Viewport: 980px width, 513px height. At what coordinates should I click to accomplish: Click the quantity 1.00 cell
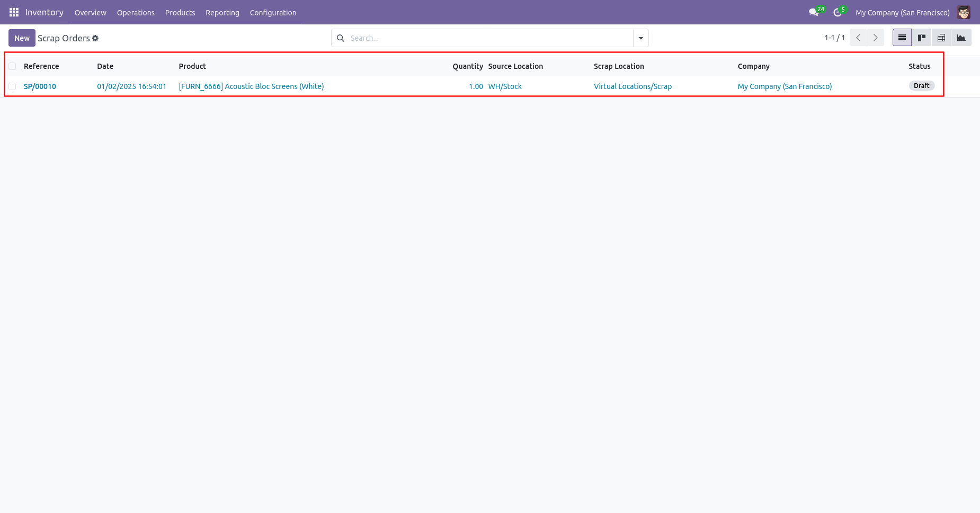click(476, 86)
